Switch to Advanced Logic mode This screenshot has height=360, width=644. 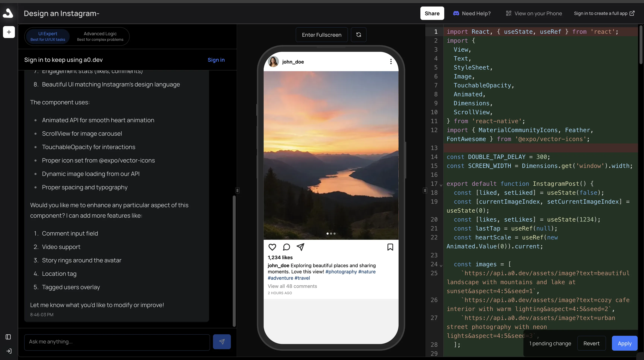(100, 36)
